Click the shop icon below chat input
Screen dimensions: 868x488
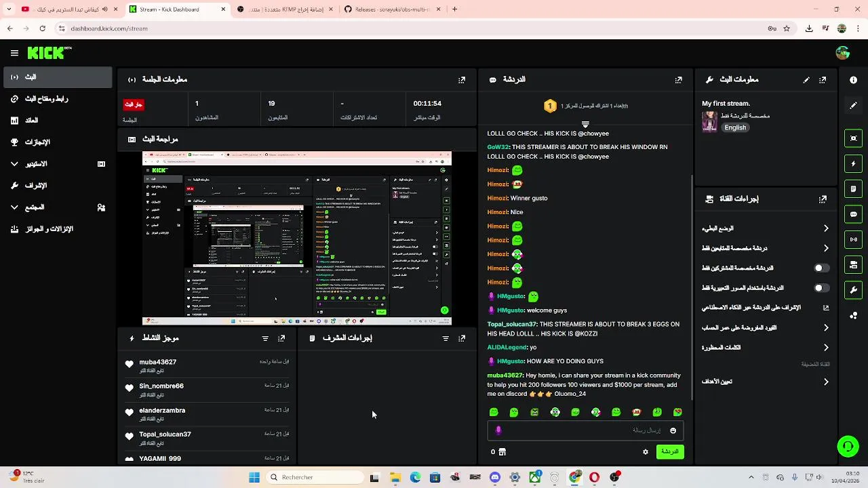502,451
